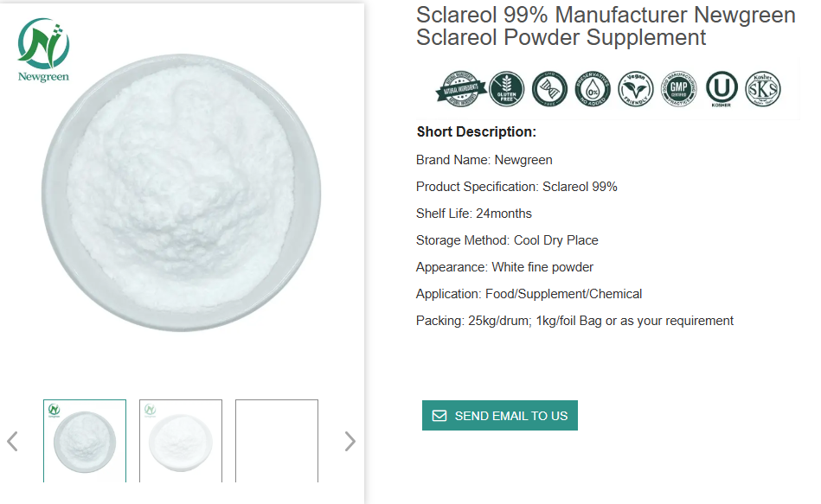Click the Kosher SKS badge icon
821x504 pixels.
pos(763,89)
